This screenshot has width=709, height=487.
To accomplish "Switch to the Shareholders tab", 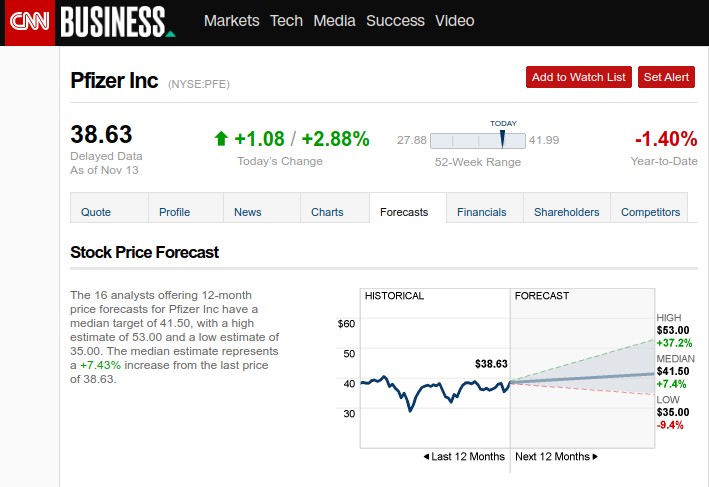I will point(566,212).
